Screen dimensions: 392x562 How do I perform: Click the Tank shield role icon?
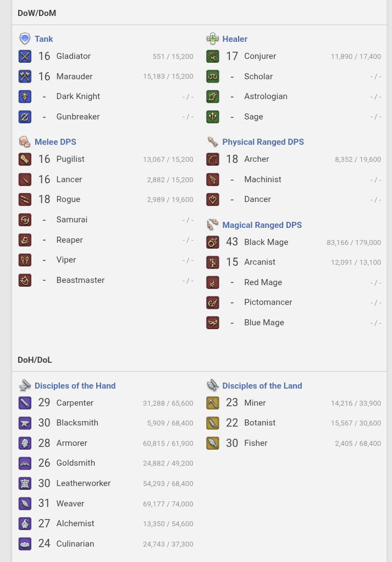pos(25,39)
